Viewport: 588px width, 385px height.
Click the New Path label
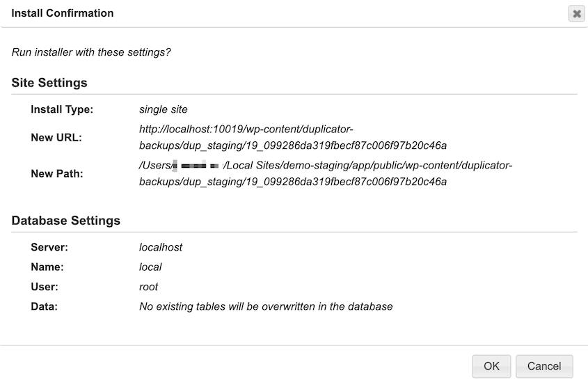57,173
